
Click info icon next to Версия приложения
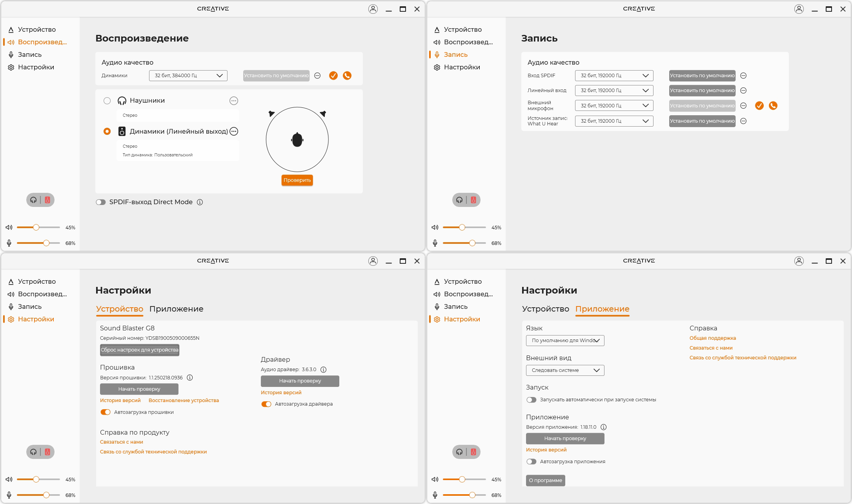(604, 427)
